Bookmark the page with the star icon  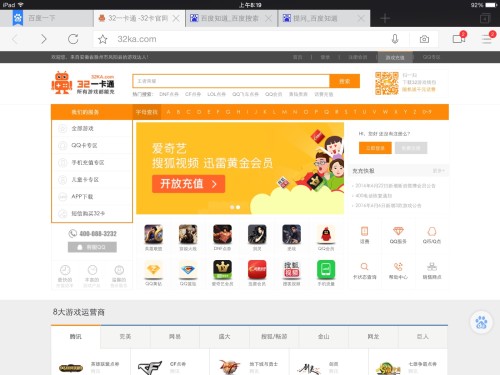click(103, 39)
